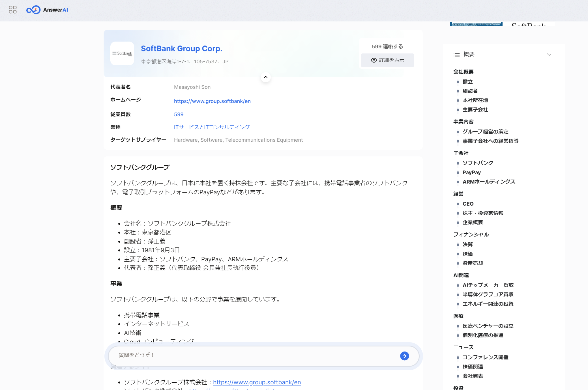Submit the question with the blue arrow

click(404, 356)
